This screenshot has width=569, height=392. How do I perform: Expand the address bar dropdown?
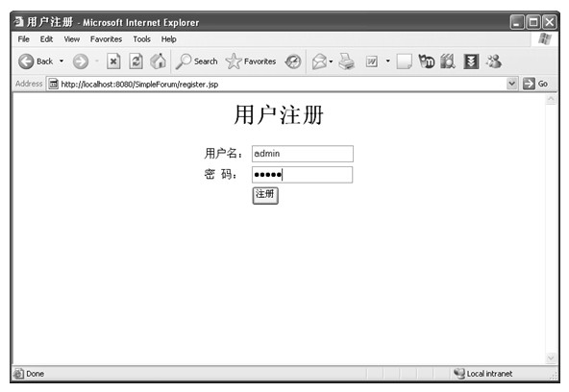click(x=511, y=84)
